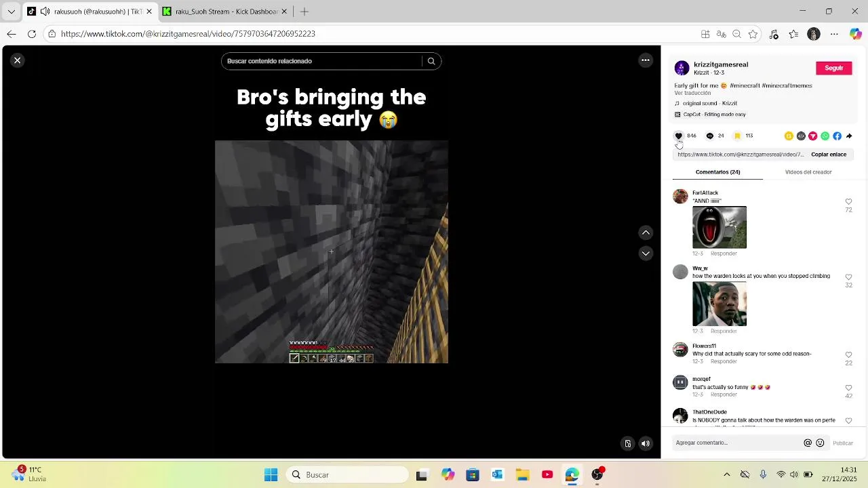Like Ww_w's warden comment heart
868x488 pixels.
pyautogui.click(x=848, y=277)
